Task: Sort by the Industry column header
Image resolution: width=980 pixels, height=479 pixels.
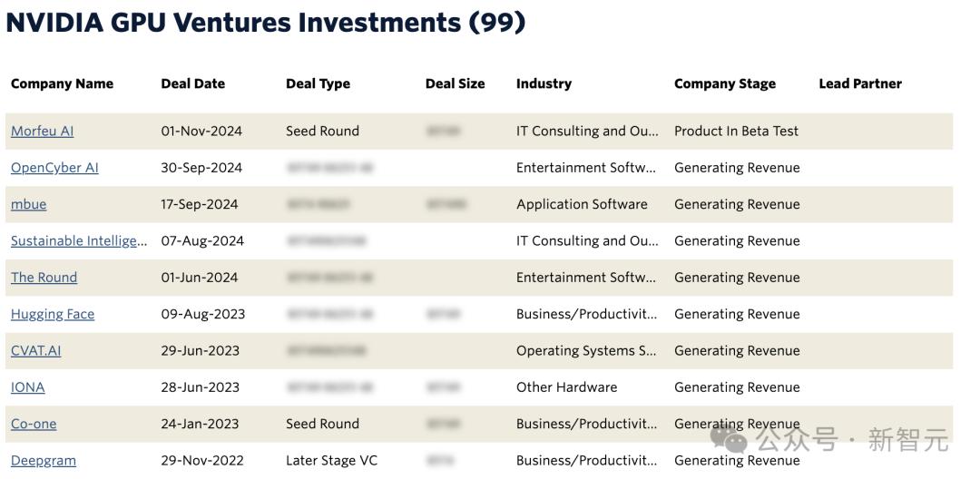Action: click(x=544, y=83)
